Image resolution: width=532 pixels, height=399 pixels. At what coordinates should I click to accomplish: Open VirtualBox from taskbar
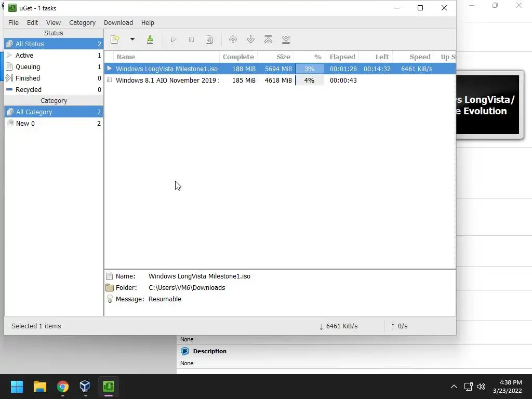(x=85, y=387)
